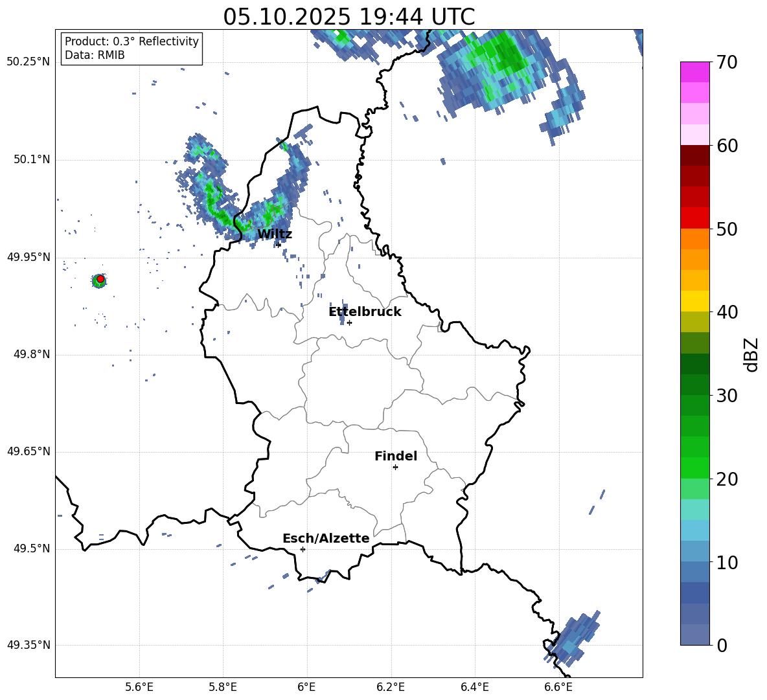Click the 50 value on the colorbar
767x700 pixels.
coord(727,229)
